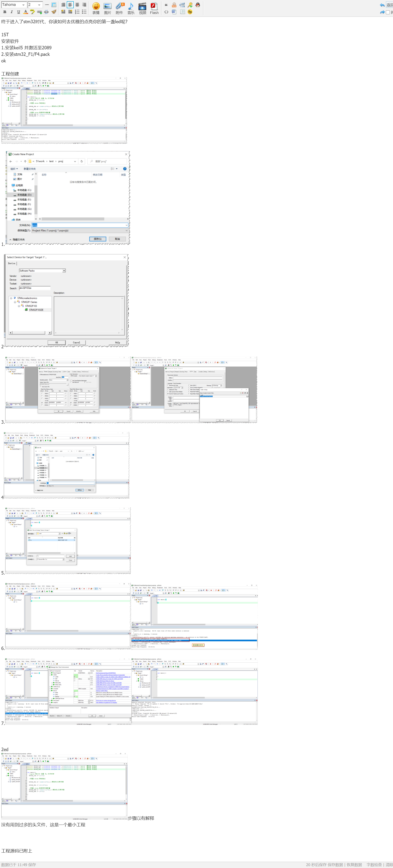Select left-align text (highlighted)
This screenshot has height=868, width=393.
pos(70,5)
